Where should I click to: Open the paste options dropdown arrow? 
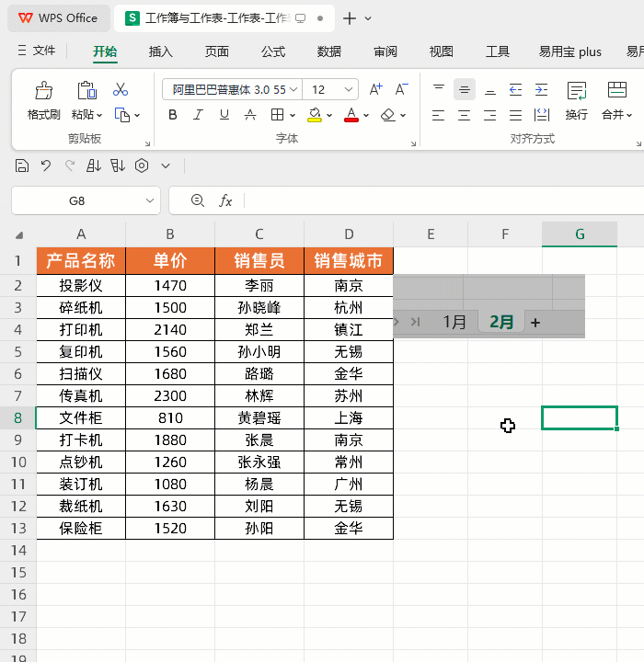pos(99,115)
